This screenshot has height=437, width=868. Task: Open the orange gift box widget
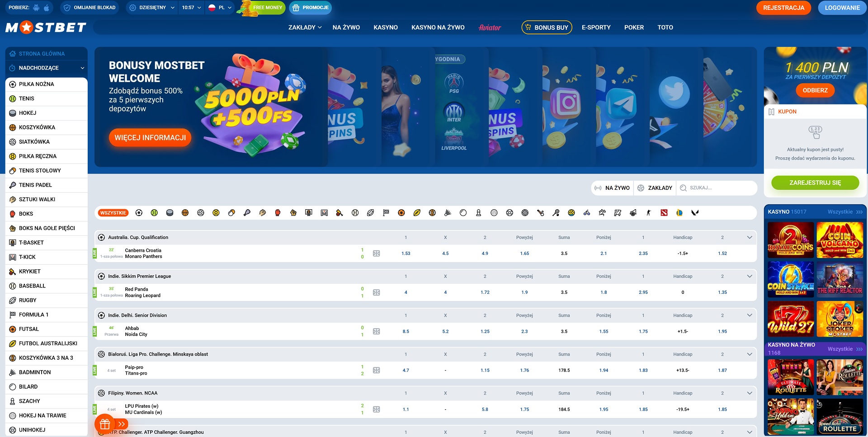[x=105, y=424]
